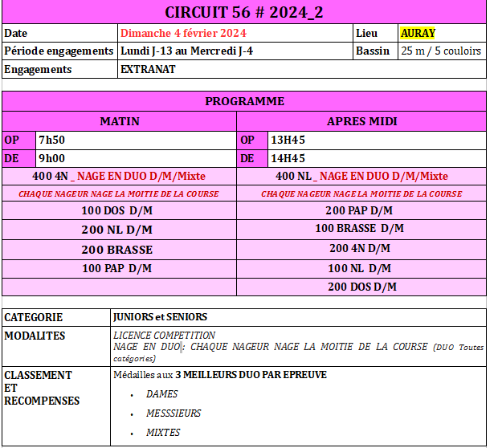Screen dimensions: 494x448
Task: Select the MIXTES bullet item
Action: [x=163, y=433]
